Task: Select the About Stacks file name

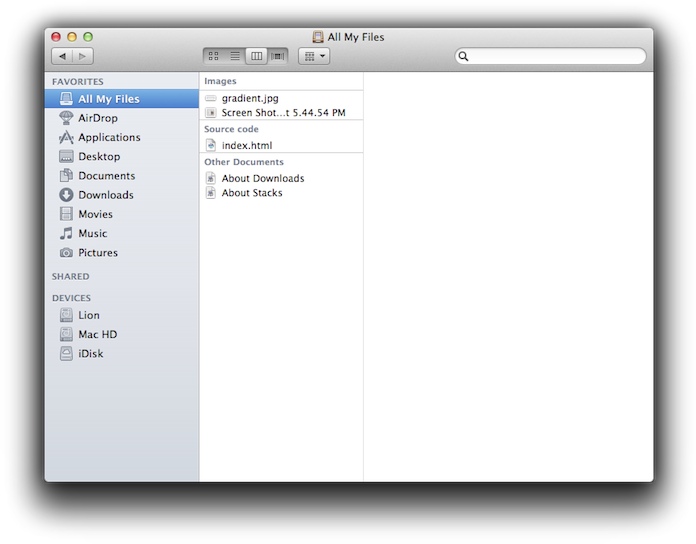Action: [252, 193]
